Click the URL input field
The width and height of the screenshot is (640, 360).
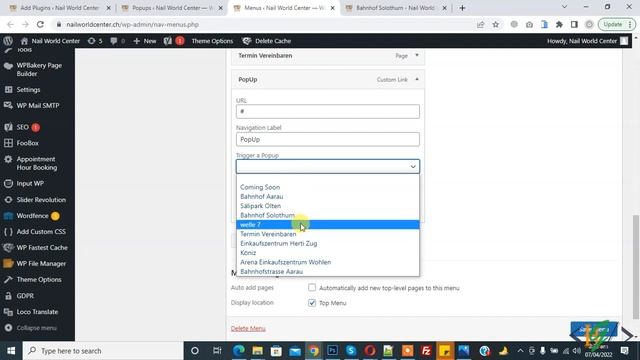tap(327, 111)
